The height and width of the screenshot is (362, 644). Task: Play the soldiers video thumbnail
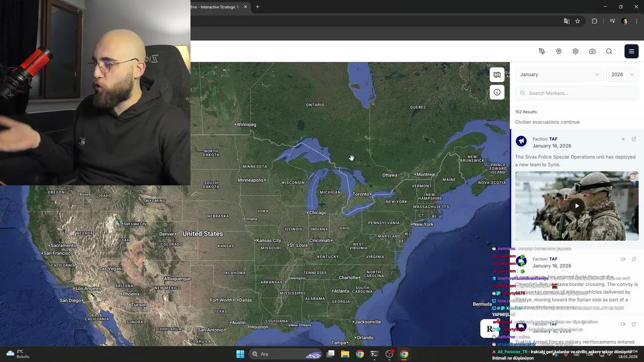(577, 206)
